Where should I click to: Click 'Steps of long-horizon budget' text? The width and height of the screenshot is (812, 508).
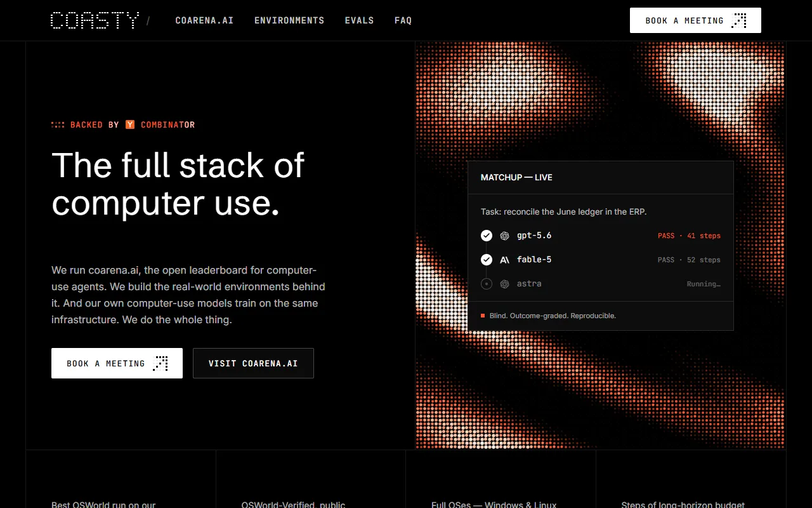click(x=683, y=504)
